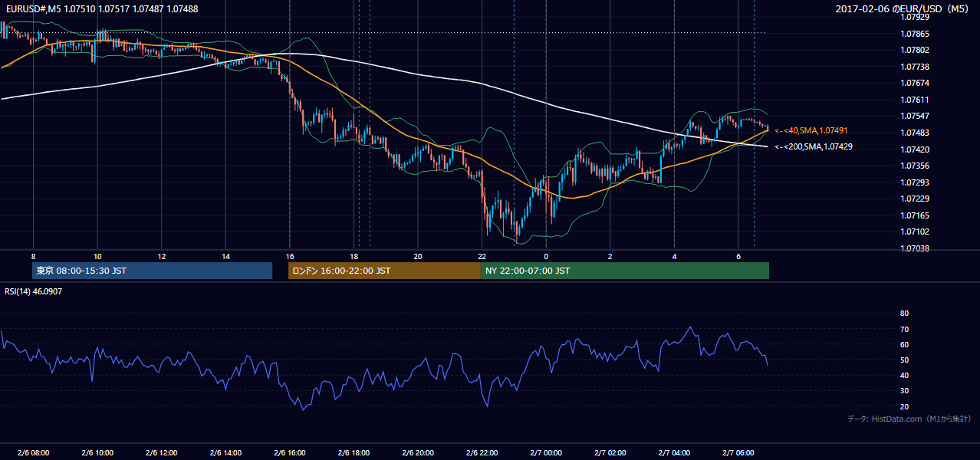
Task: Click price axis value 1.07293
Action: (x=916, y=182)
